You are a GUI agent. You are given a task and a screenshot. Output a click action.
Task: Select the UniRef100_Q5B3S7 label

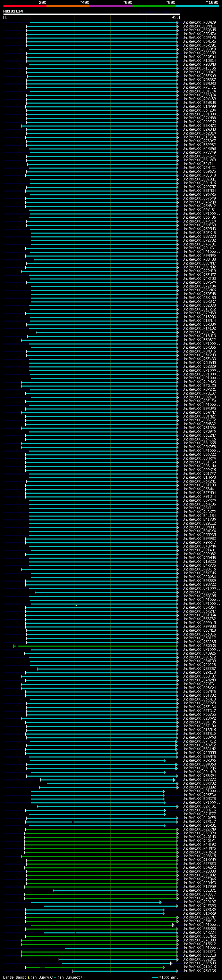[199, 80]
